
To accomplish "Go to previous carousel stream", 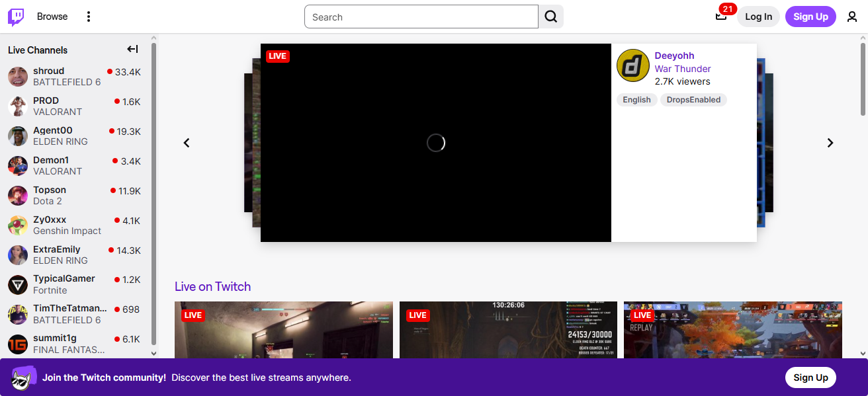I will click(187, 143).
